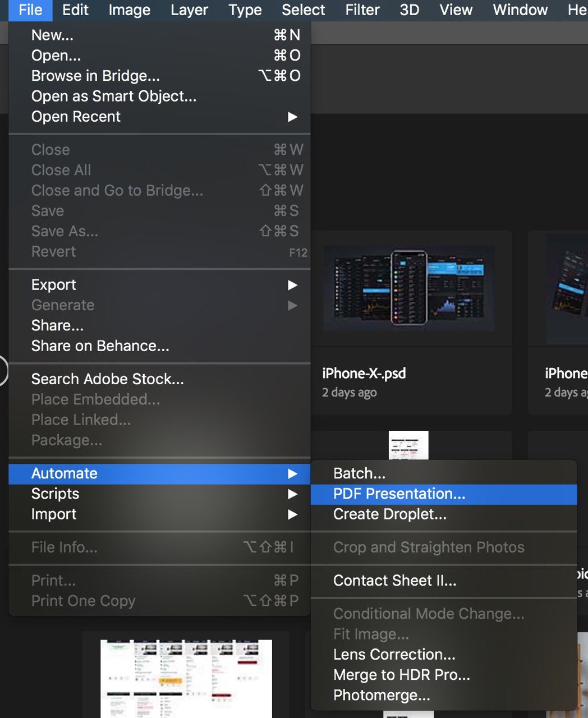
Task: Choose Open... from File menu
Action: [x=160, y=56]
